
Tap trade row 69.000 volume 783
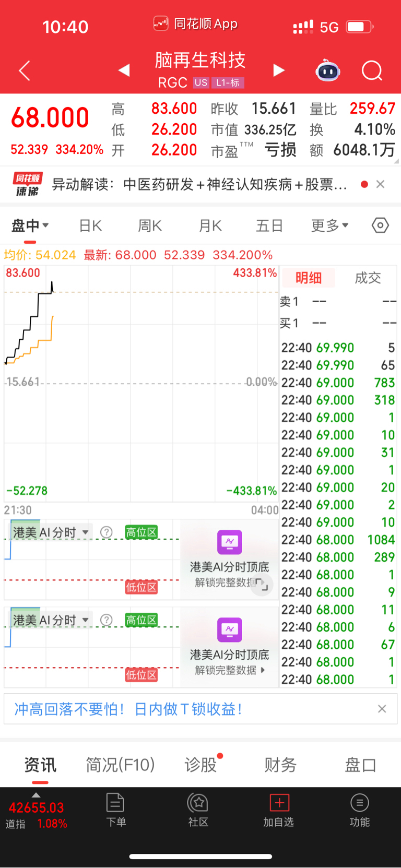click(338, 383)
